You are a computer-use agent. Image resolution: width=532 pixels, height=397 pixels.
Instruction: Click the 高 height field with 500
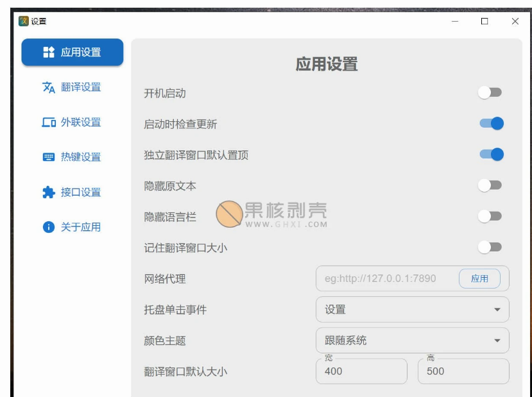[463, 371]
